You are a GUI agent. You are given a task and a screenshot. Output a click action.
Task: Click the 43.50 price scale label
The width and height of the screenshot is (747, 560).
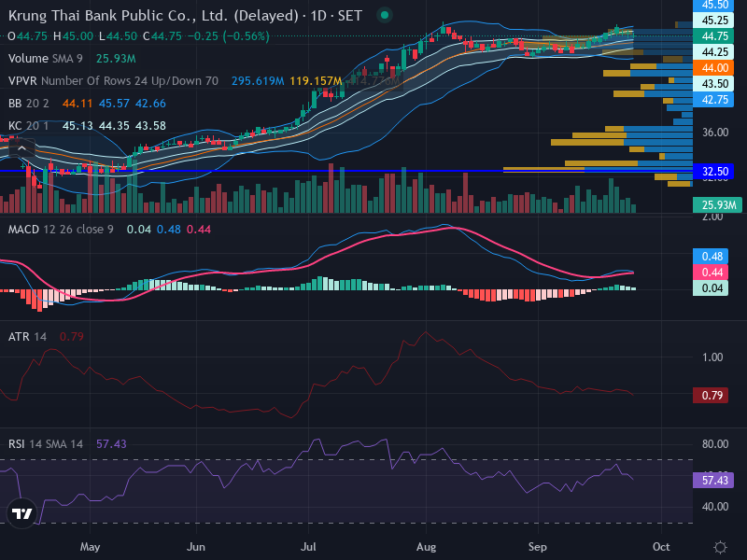[x=713, y=84]
